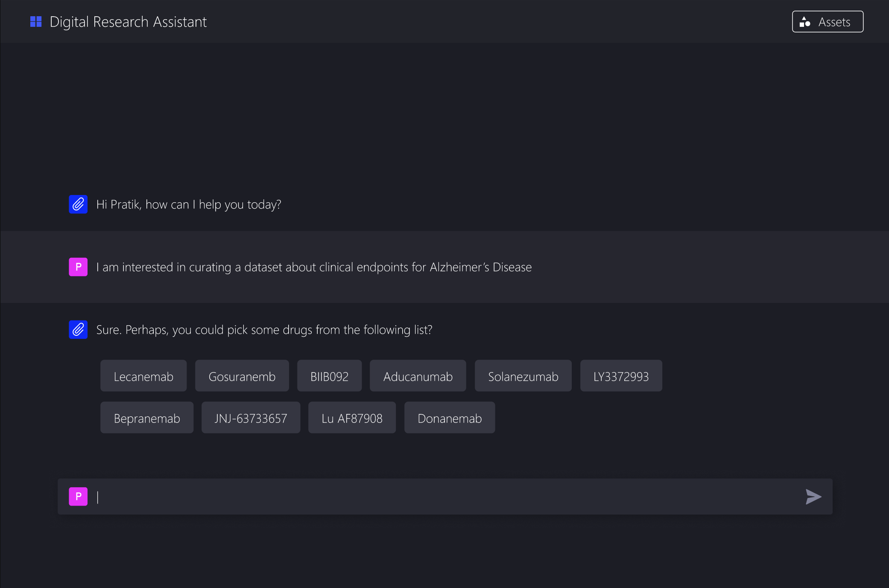Click the P avatar in the message input bar
This screenshot has height=588, width=889.
(78, 496)
